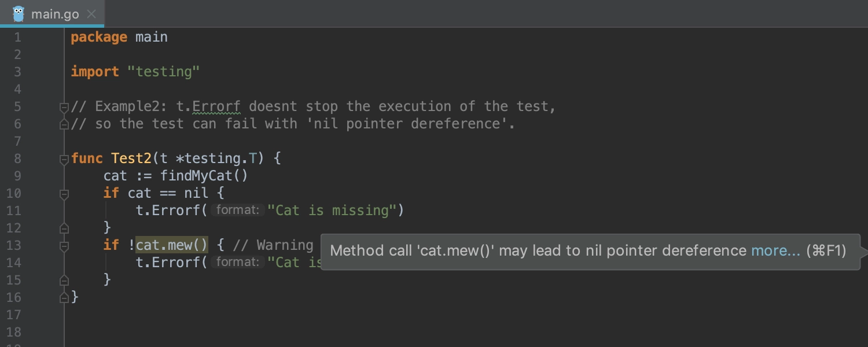
Task: Click the 'format:' hint on line 14
Action: coord(237,263)
